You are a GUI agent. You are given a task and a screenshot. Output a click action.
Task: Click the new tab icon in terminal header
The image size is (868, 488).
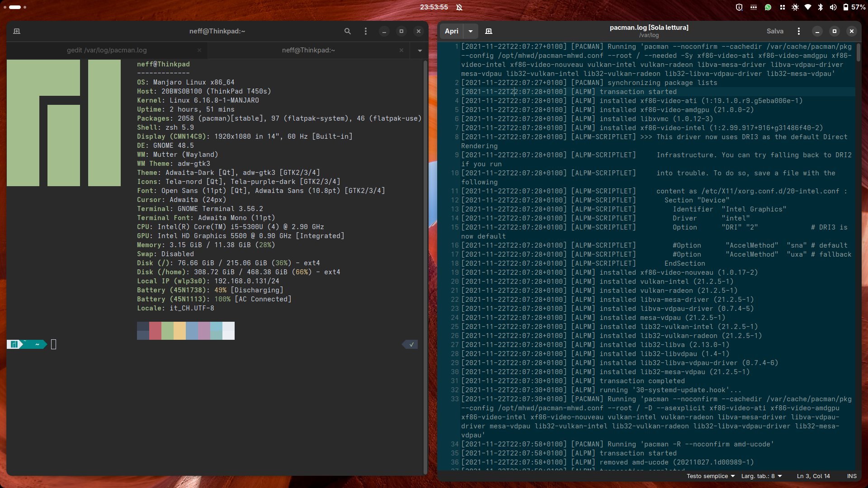point(17,31)
